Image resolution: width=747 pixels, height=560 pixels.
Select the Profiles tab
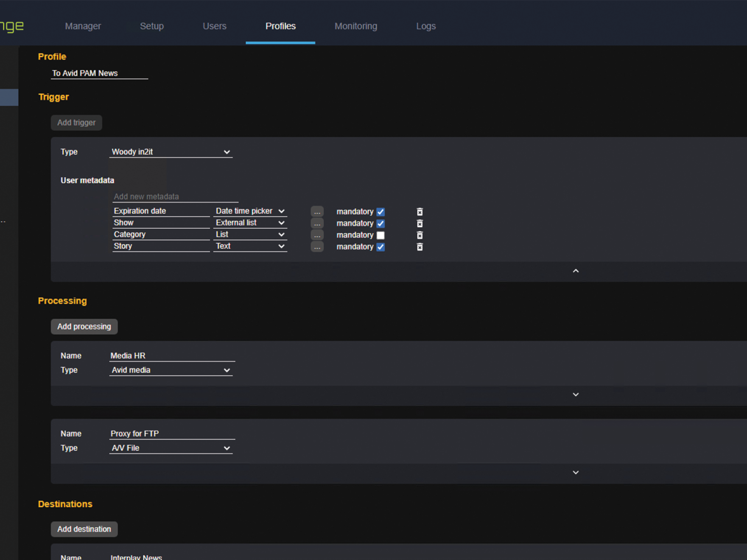[281, 26]
